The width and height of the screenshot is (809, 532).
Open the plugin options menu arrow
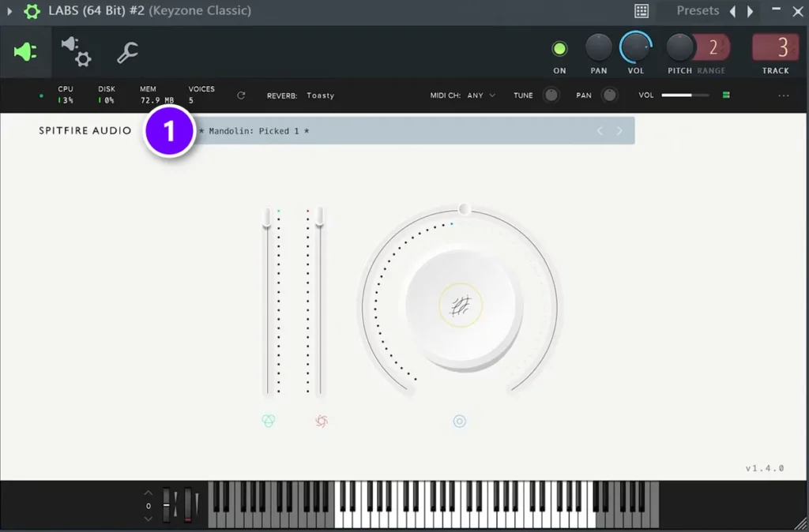9,11
